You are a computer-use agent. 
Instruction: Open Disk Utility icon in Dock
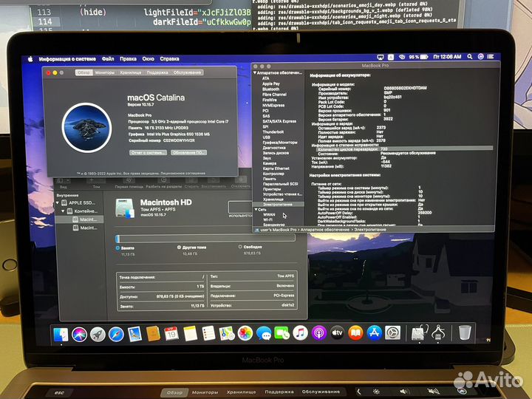420,332
